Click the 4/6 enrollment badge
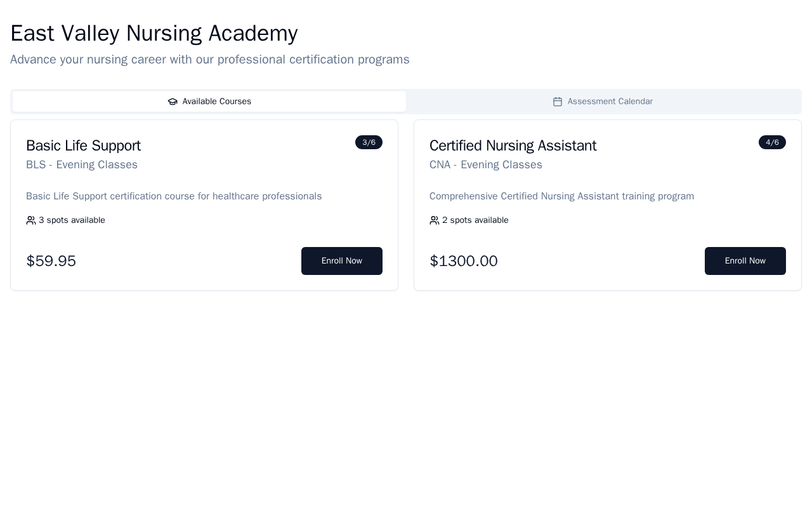Screen dimensions: 812x508 coord(772,142)
